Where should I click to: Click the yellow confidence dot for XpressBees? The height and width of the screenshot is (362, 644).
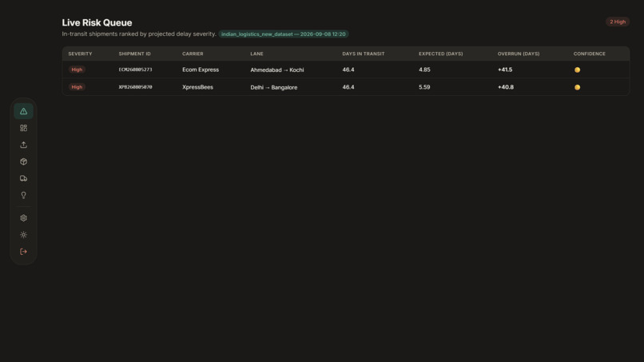pyautogui.click(x=577, y=87)
